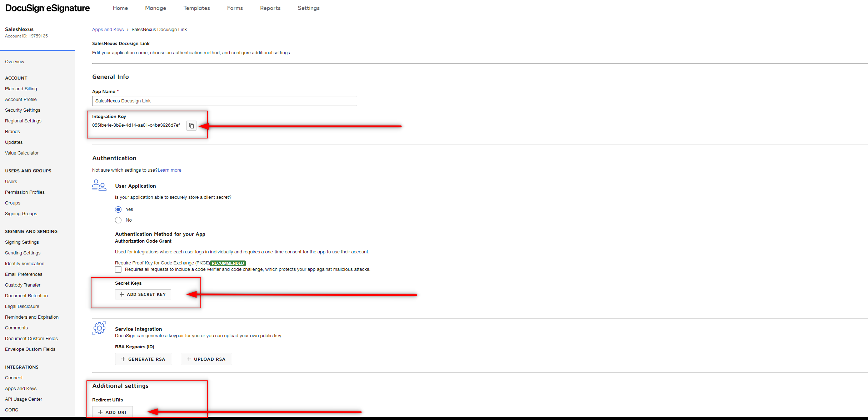Open Document Custom Fields page
868x420 pixels.
[31, 339]
